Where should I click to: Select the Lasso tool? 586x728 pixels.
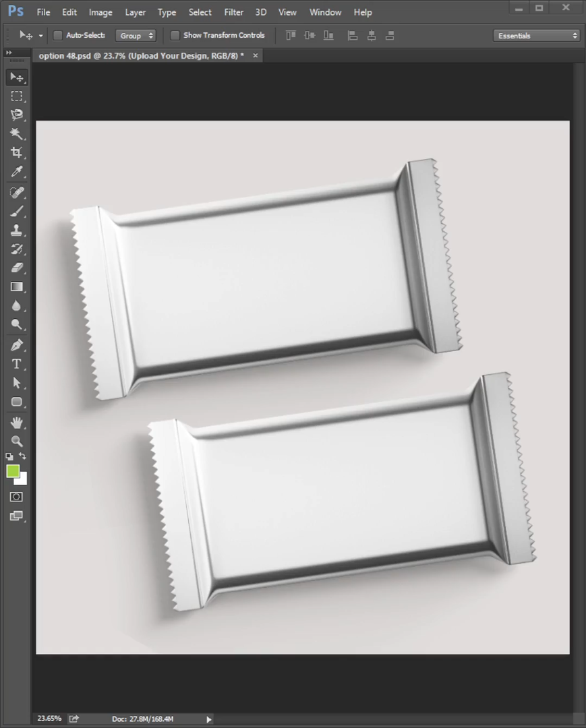click(17, 115)
